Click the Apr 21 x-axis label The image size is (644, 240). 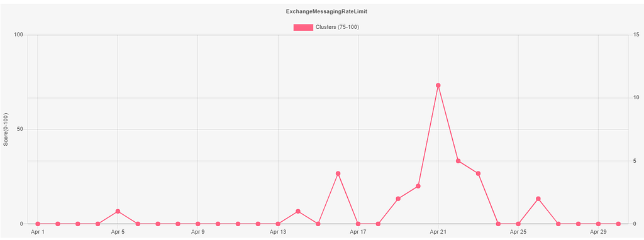click(x=438, y=232)
